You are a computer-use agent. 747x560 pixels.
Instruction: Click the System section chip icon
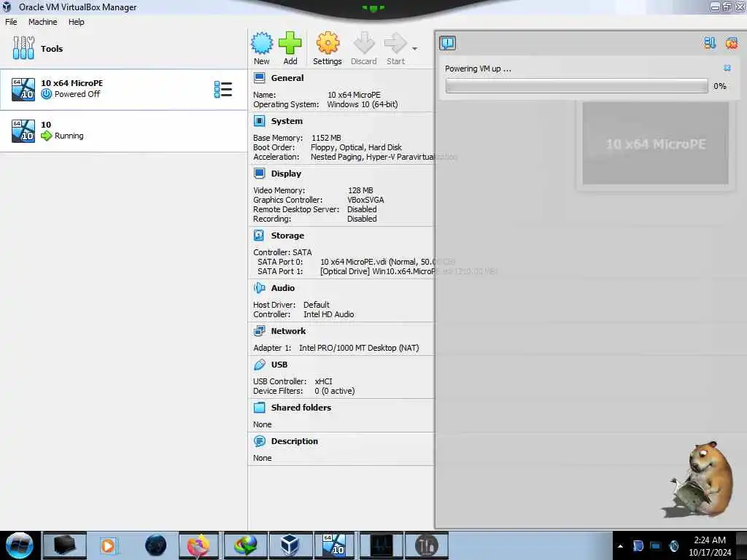[x=259, y=121]
